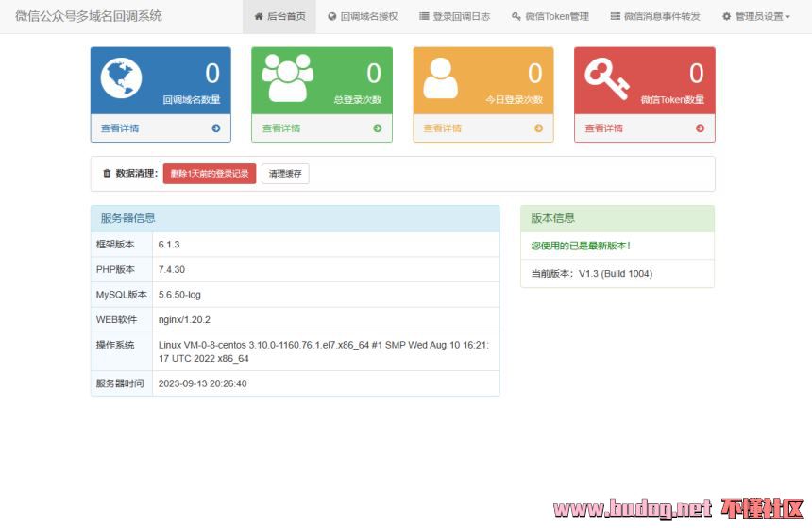Click the 框架版本 row label
This screenshot has width=812, height=528.
pos(115,244)
